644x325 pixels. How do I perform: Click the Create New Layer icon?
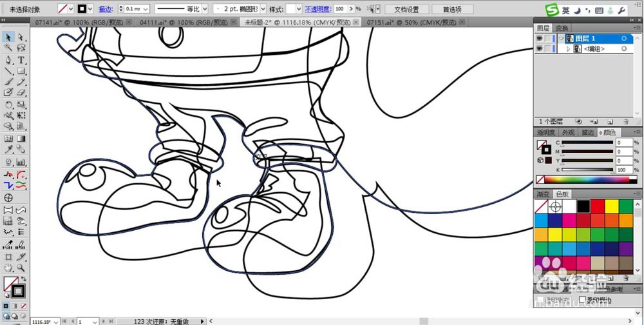click(610, 122)
